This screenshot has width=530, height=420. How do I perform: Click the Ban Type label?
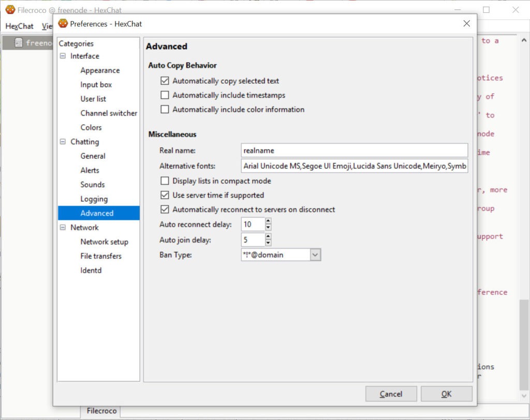point(175,255)
